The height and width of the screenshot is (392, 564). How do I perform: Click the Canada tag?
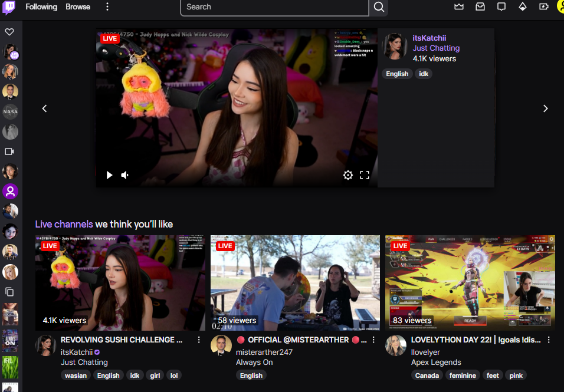point(427,375)
